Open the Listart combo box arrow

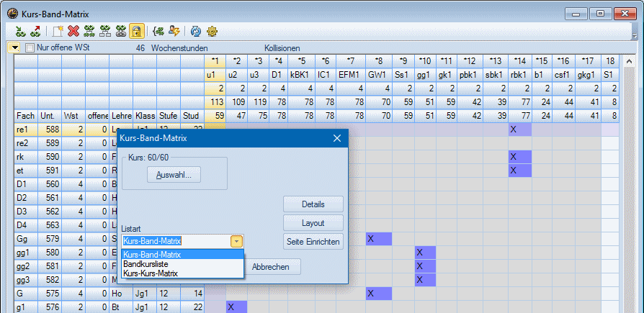[236, 242]
